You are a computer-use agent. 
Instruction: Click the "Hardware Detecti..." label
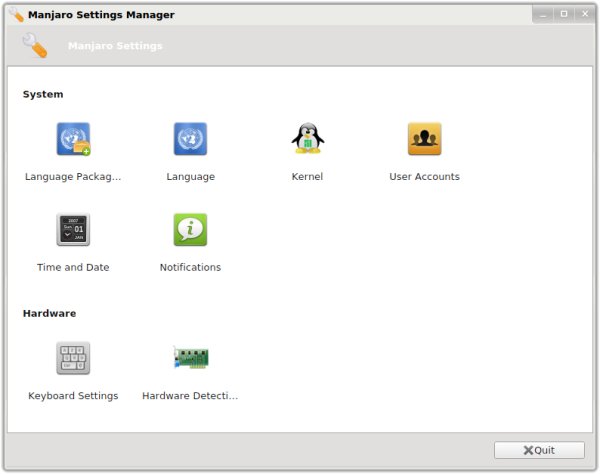pos(190,396)
